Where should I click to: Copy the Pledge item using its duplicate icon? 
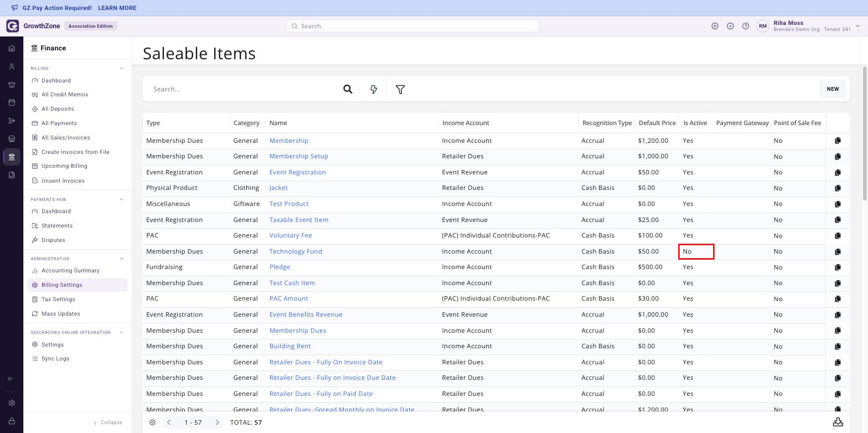point(838,267)
